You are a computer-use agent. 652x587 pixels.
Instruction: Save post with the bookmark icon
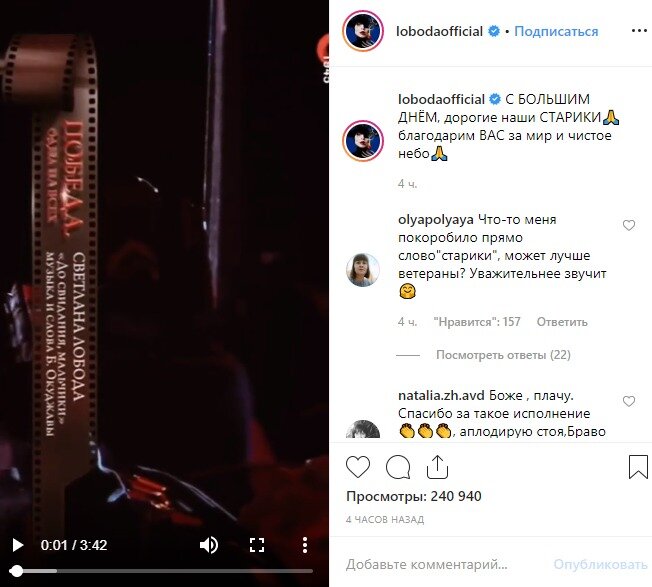click(638, 467)
